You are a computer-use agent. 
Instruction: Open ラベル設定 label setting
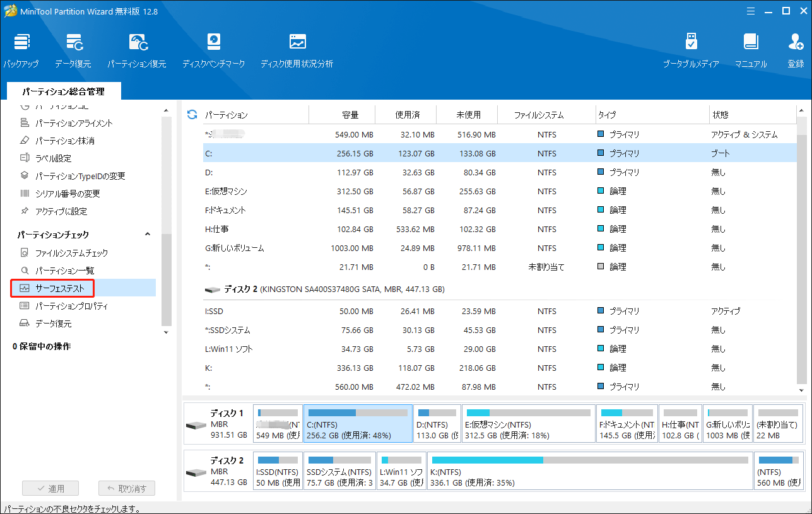click(x=45, y=158)
